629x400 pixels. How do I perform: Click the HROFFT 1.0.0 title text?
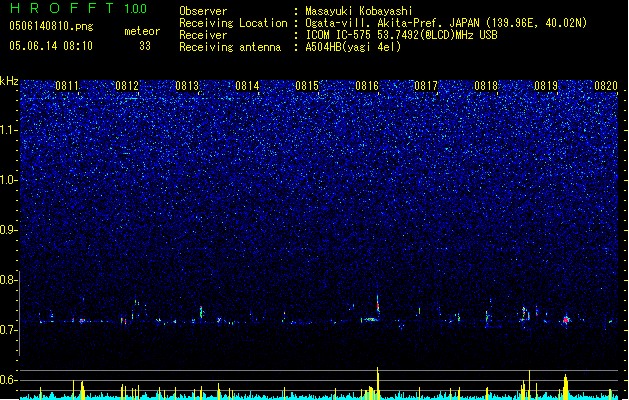[78, 8]
